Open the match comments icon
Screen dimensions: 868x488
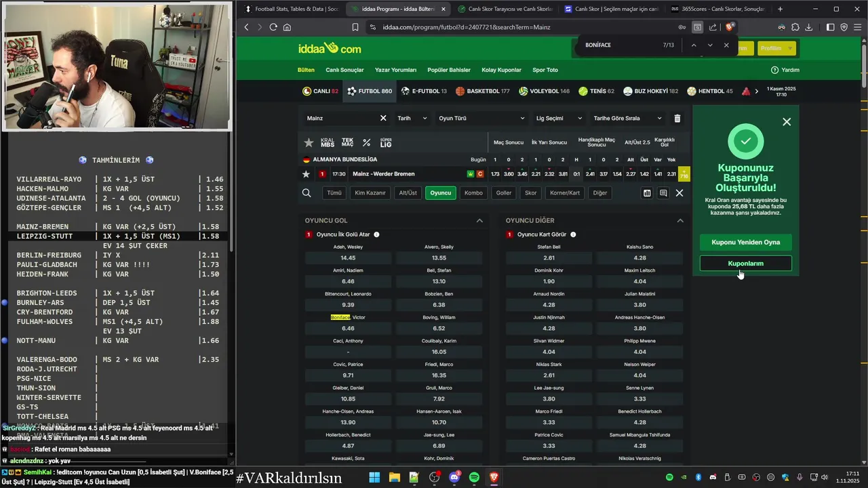point(663,193)
